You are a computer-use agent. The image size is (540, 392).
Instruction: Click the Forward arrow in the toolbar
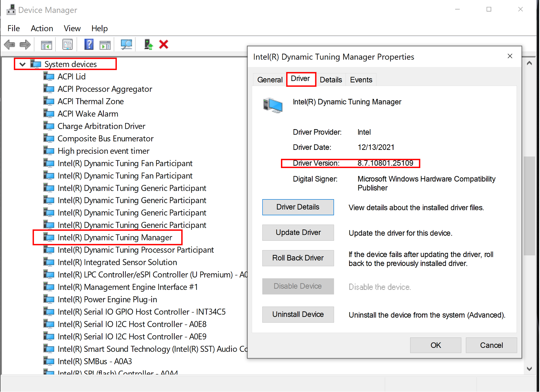pyautogui.click(x=25, y=45)
